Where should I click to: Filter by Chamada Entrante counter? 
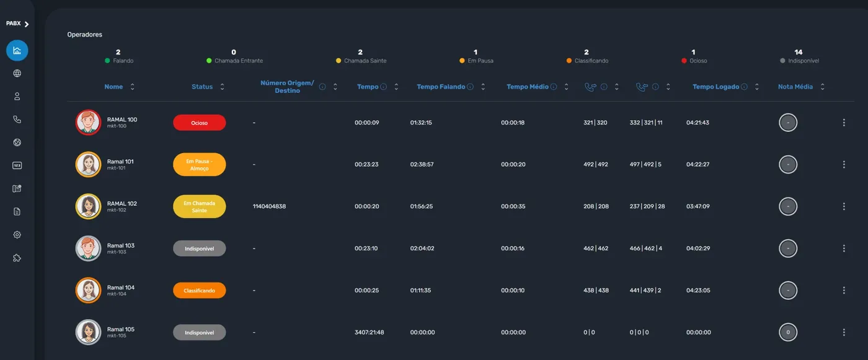[x=234, y=56]
